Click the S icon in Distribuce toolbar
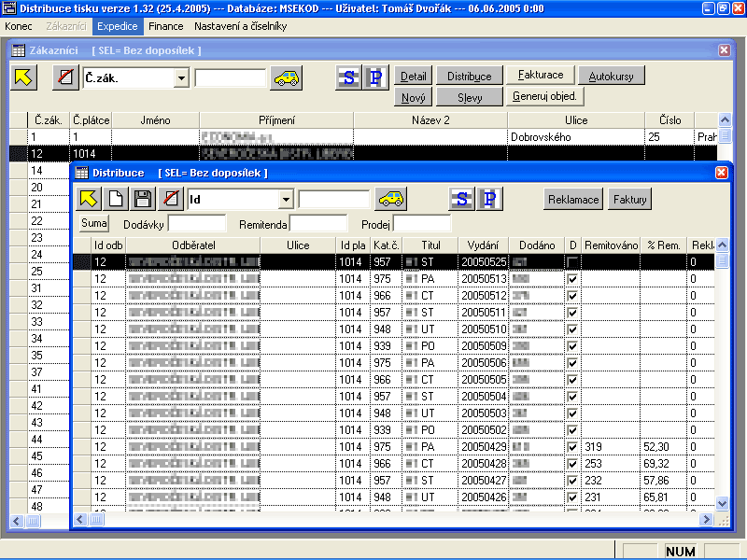 (460, 199)
